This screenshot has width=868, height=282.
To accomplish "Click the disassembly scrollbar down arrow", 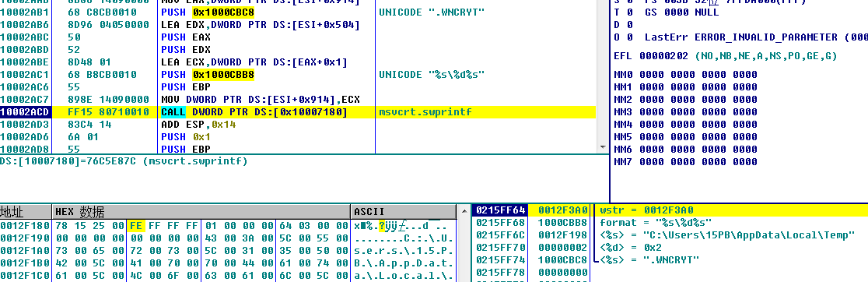I will tap(603, 146).
